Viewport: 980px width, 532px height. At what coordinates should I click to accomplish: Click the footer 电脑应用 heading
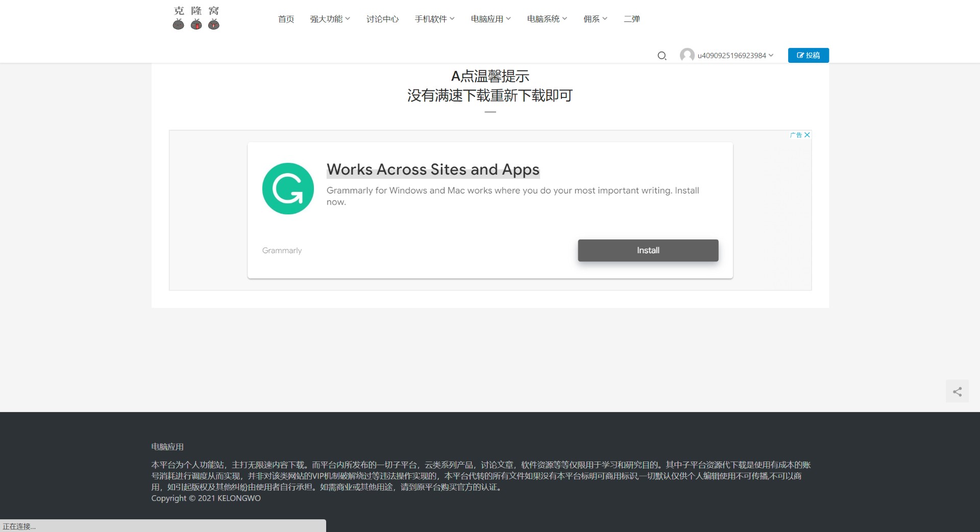pos(167,447)
